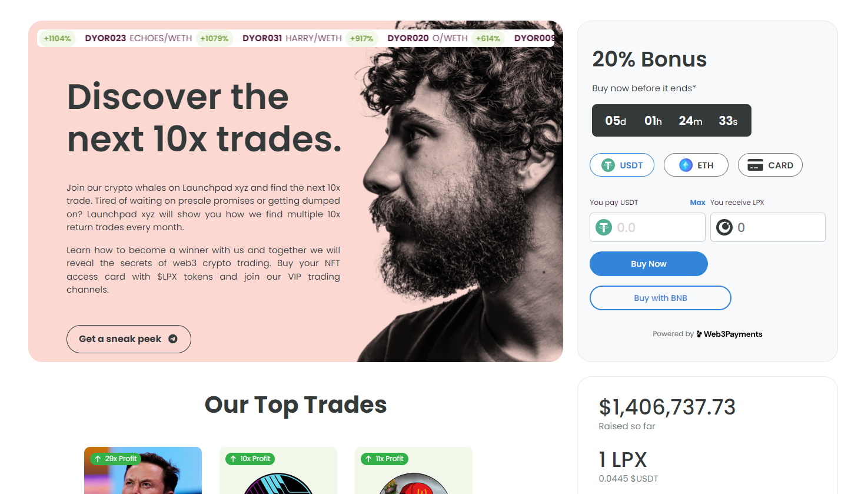Focus the You receive LPX input field
Image resolution: width=868 pixels, height=494 pixels.
tap(768, 227)
